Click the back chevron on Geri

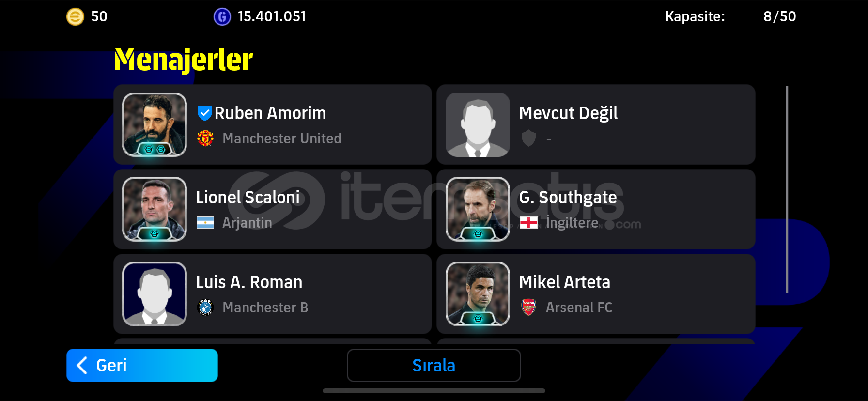point(82,365)
